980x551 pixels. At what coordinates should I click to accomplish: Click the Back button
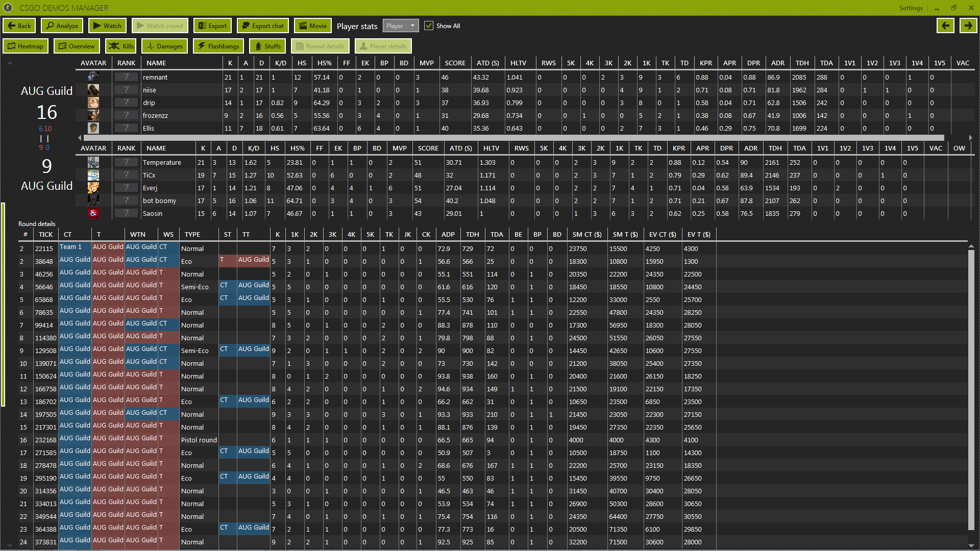pos(19,26)
